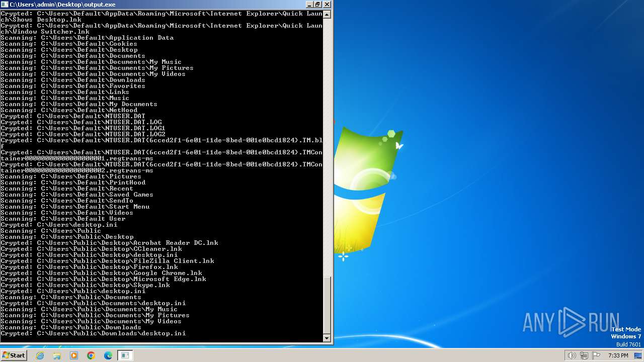
Task: Launch Google Chrome from taskbar
Action: click(91, 355)
